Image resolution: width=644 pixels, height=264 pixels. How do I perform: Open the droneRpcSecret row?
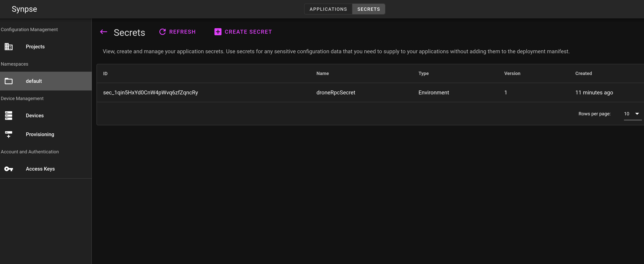336,93
